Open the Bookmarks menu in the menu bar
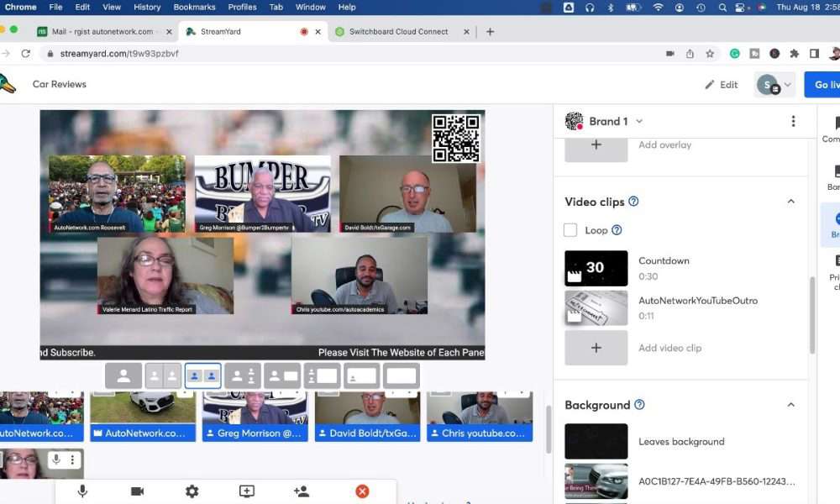 point(195,7)
